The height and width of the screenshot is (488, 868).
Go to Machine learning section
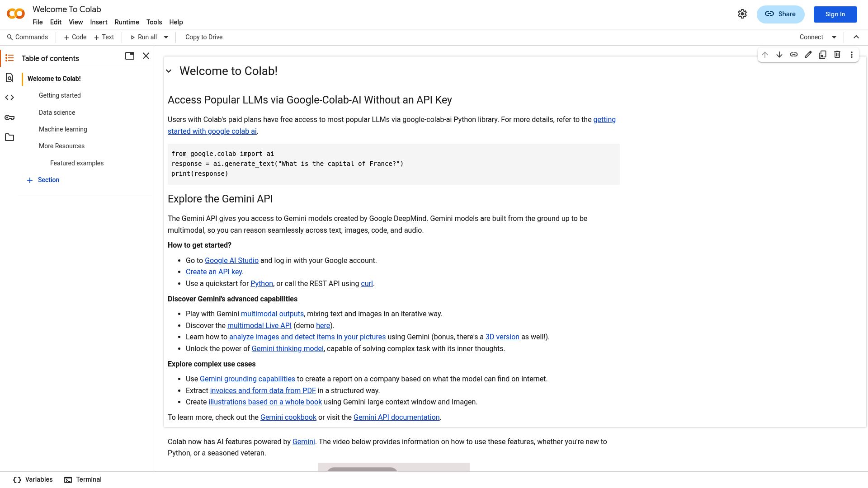[63, 129]
